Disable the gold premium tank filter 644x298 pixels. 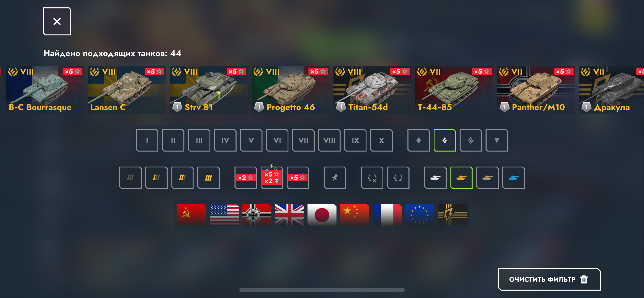(x=461, y=178)
